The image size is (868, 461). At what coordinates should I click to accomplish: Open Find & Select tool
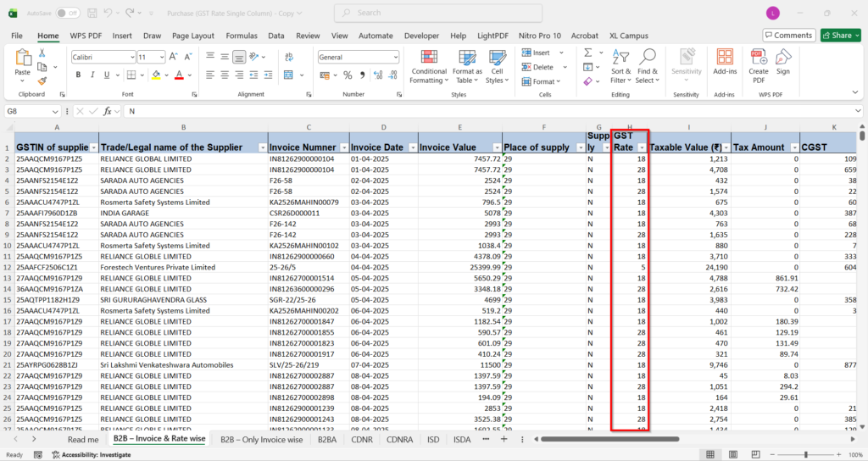click(x=647, y=67)
